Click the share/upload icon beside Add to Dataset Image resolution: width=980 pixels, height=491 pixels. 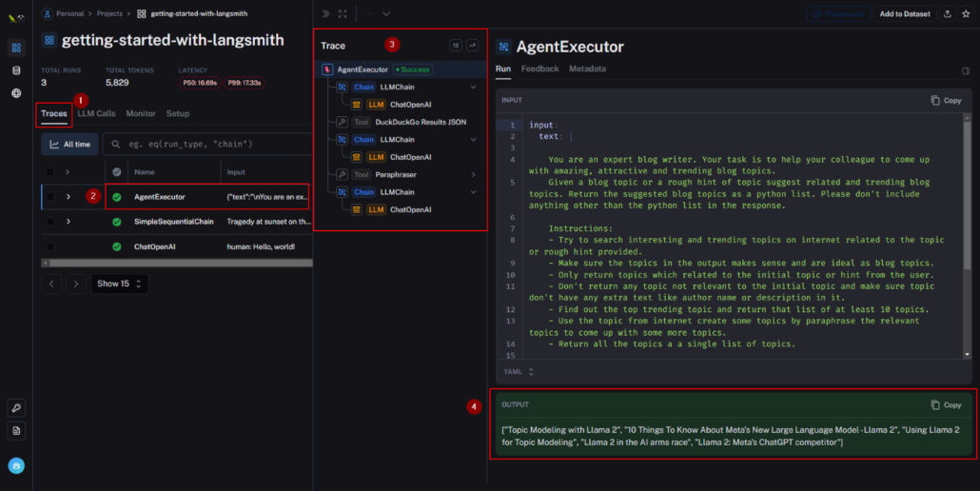click(947, 13)
